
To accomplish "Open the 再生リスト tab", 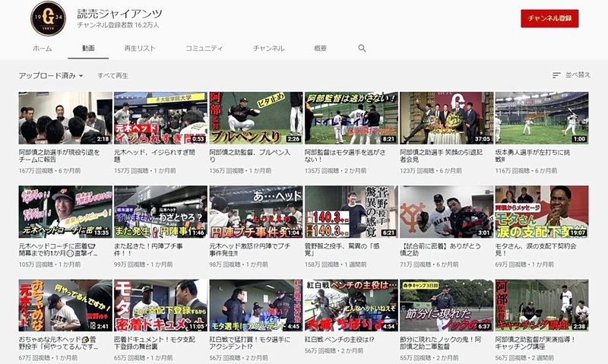I will (x=140, y=49).
